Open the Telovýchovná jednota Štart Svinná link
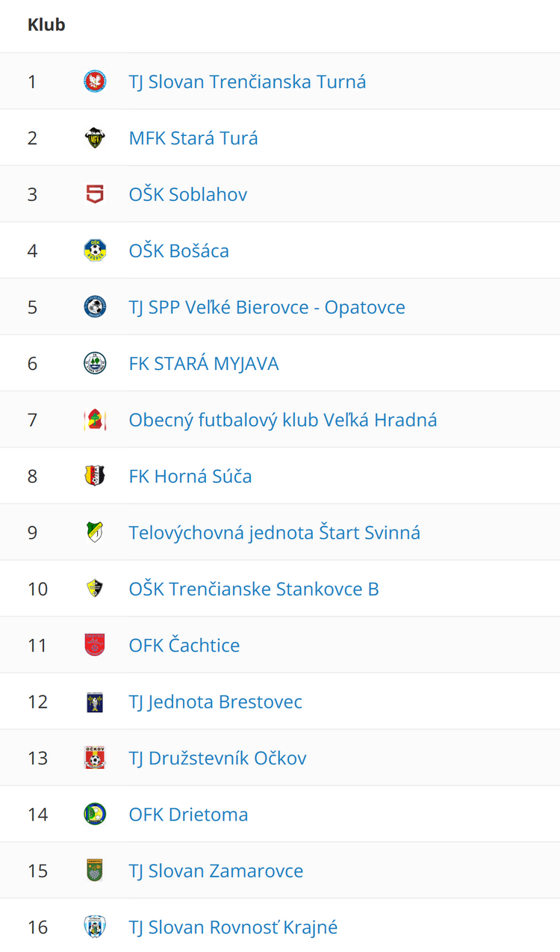This screenshot has width=560, height=952. [x=273, y=532]
